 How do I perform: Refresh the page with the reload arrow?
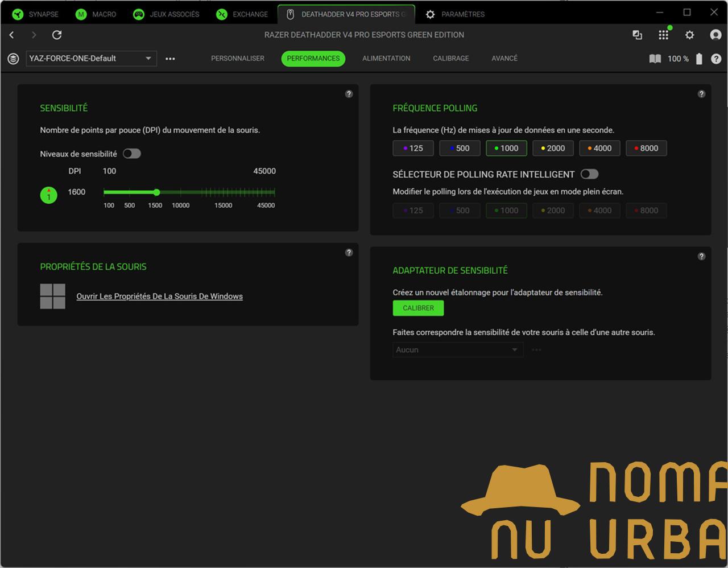(57, 35)
